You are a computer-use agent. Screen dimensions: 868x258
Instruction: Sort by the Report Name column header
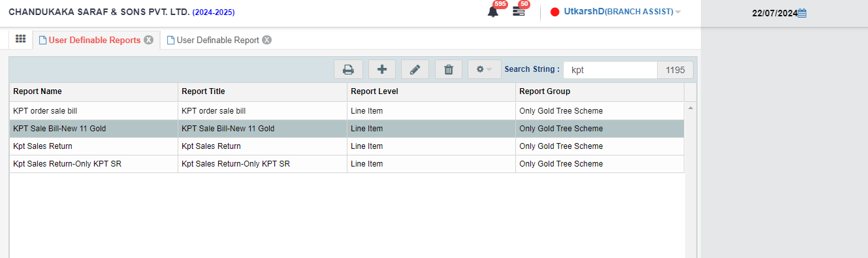coord(93,91)
